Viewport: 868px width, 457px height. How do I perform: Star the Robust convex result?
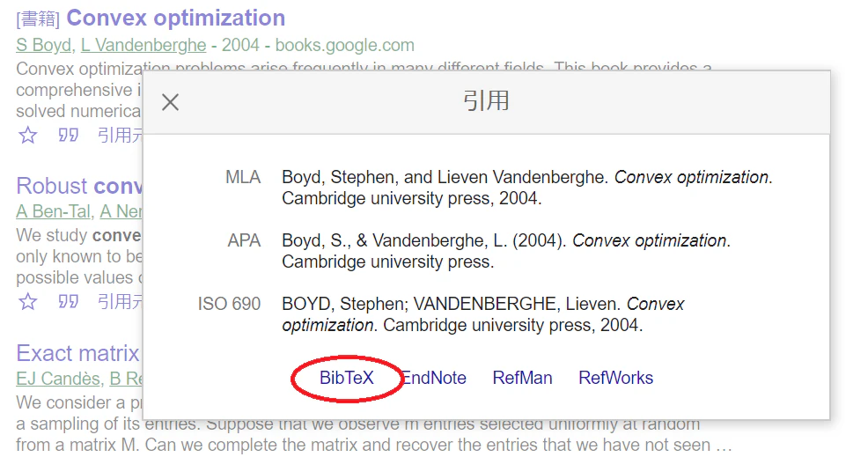[x=27, y=301]
